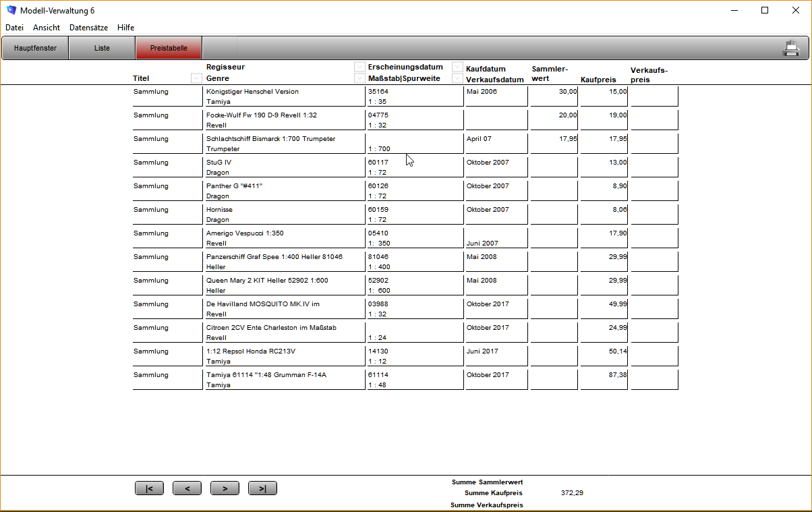Jump to the last record button
This screenshot has width=812, height=512.
(x=262, y=488)
